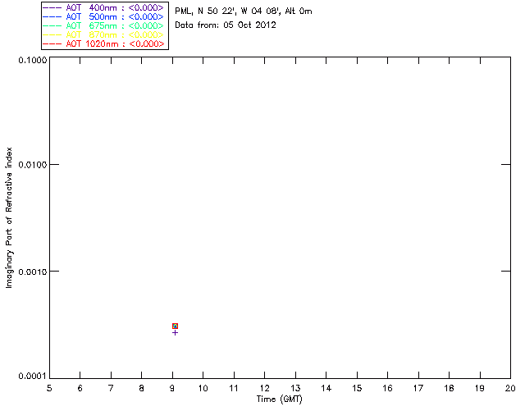Image resolution: width=525 pixels, height=420 pixels.
Task: Click the x-axis tick label 20
Action: click(510, 387)
